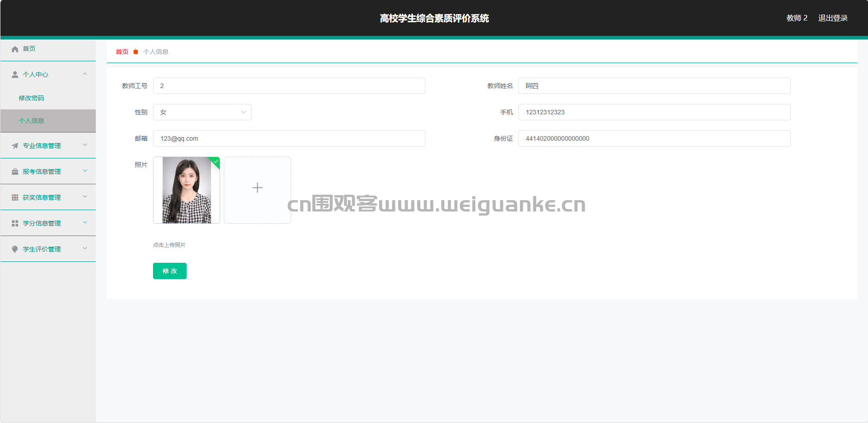
Task: Expand the 学生评价管理 chevron
Action: pyautogui.click(x=85, y=249)
